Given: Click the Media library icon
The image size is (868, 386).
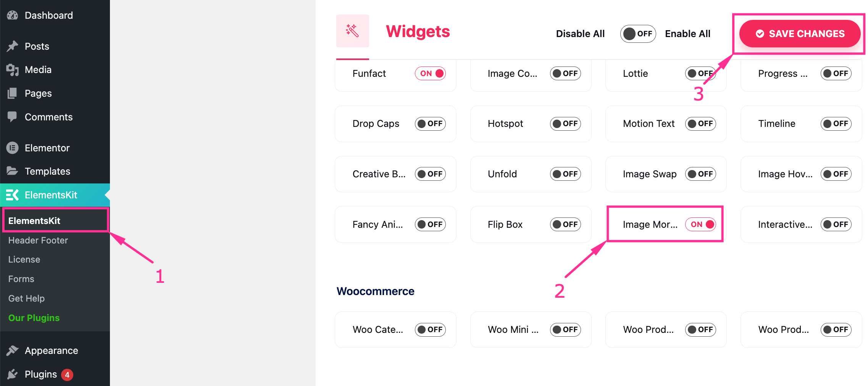Looking at the screenshot, I should (x=12, y=70).
